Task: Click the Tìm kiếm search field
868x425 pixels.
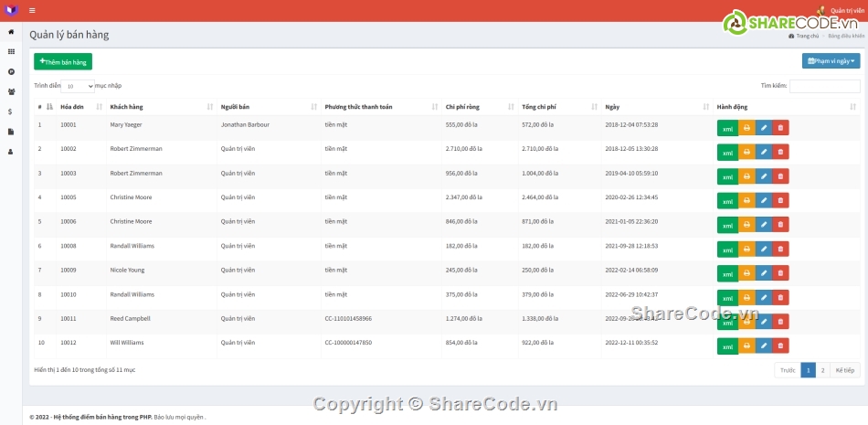Action: click(x=824, y=86)
